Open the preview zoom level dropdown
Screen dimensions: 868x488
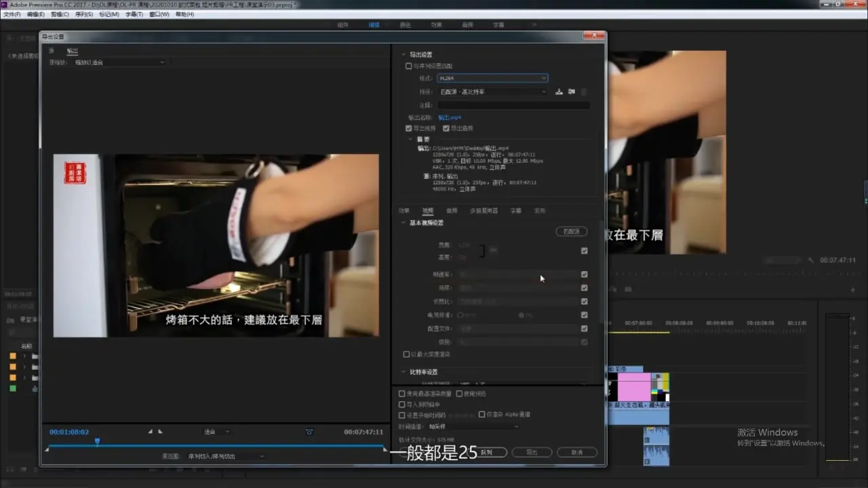pos(217,432)
